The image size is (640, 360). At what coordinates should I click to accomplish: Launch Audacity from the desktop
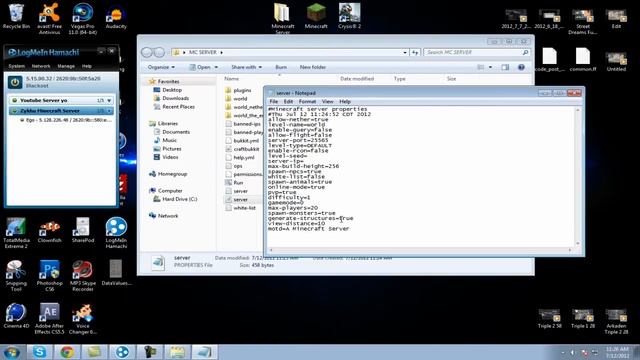coord(116,17)
